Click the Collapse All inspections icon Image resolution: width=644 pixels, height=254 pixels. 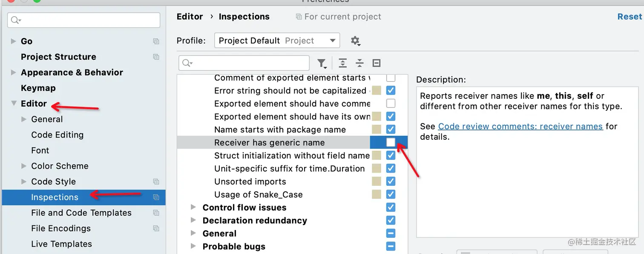[x=359, y=63]
